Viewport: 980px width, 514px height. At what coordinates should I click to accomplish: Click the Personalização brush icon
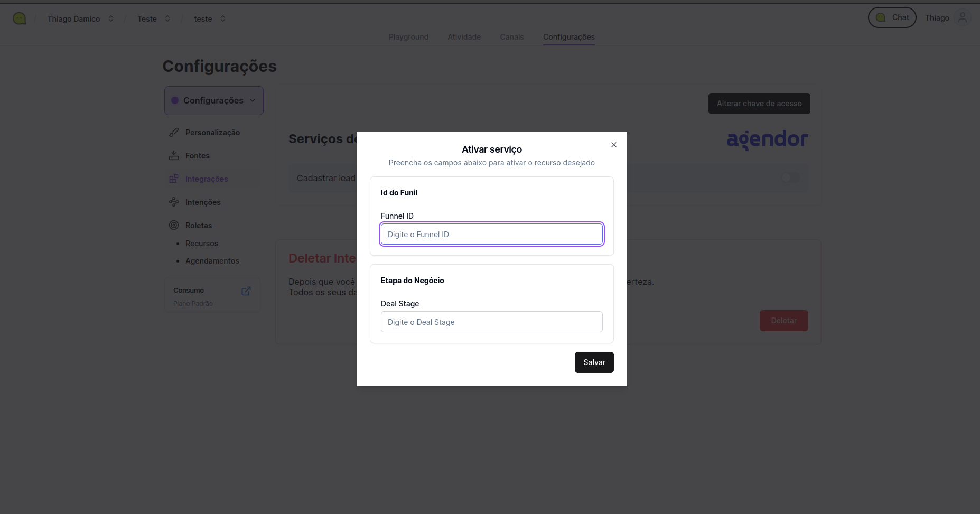174,133
